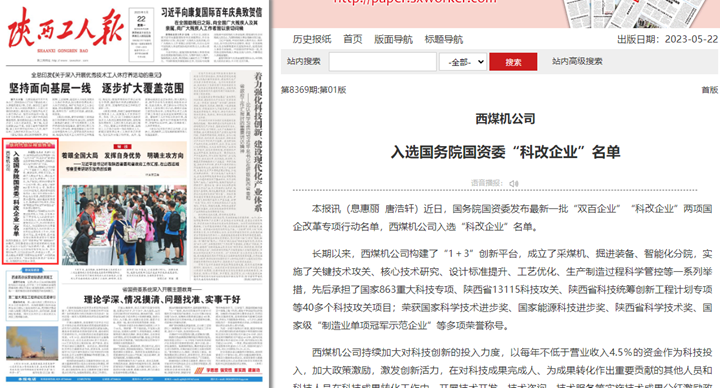Open the vertical 着力强化科技创新 article
This screenshot has width=720, height=388.
(259, 142)
